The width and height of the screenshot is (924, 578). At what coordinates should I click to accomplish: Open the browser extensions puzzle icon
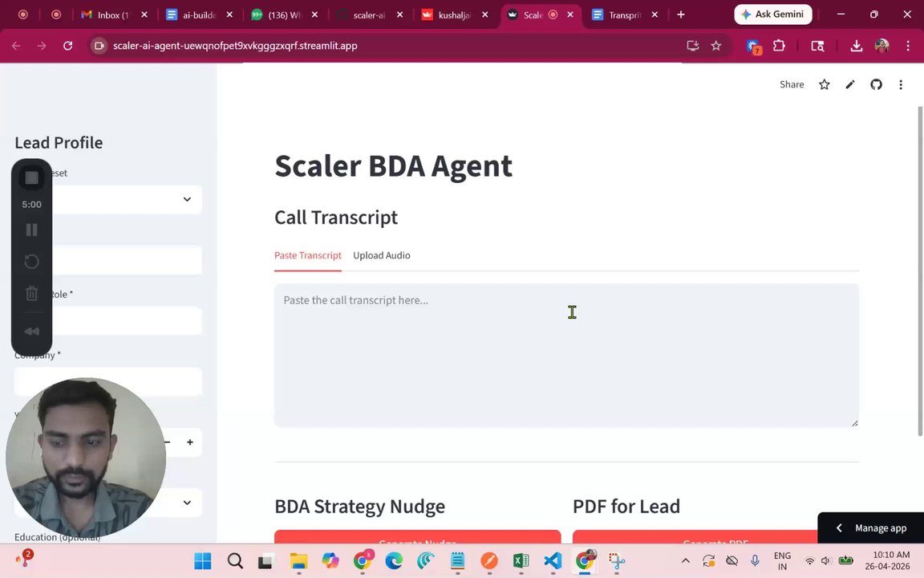pyautogui.click(x=779, y=46)
